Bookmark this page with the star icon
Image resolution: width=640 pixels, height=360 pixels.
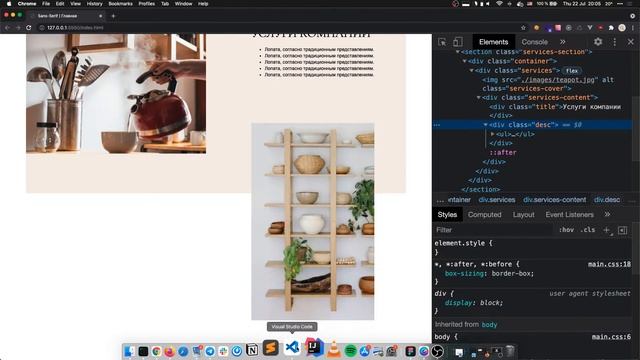click(523, 28)
